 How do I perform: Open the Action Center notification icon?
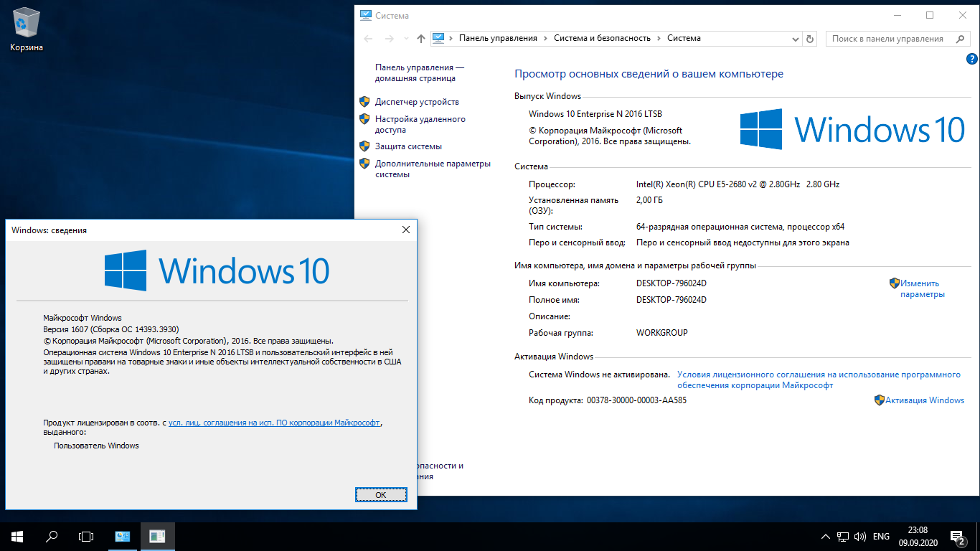[x=957, y=536]
